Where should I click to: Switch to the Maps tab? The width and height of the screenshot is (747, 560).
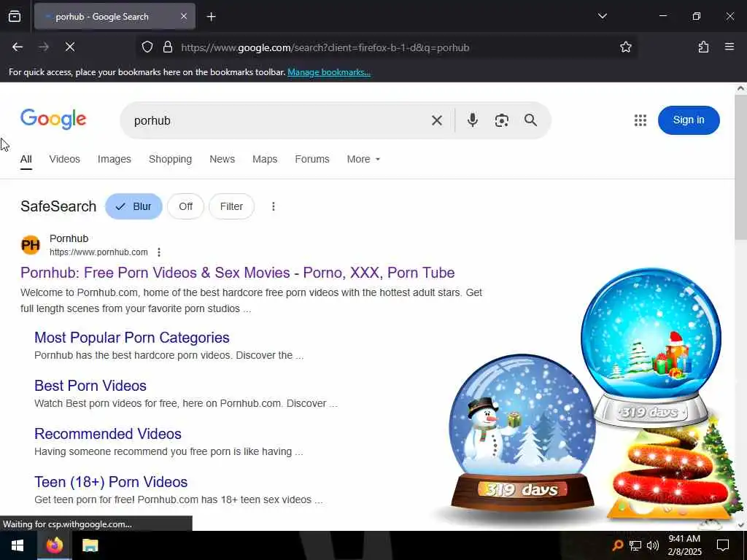coord(265,159)
